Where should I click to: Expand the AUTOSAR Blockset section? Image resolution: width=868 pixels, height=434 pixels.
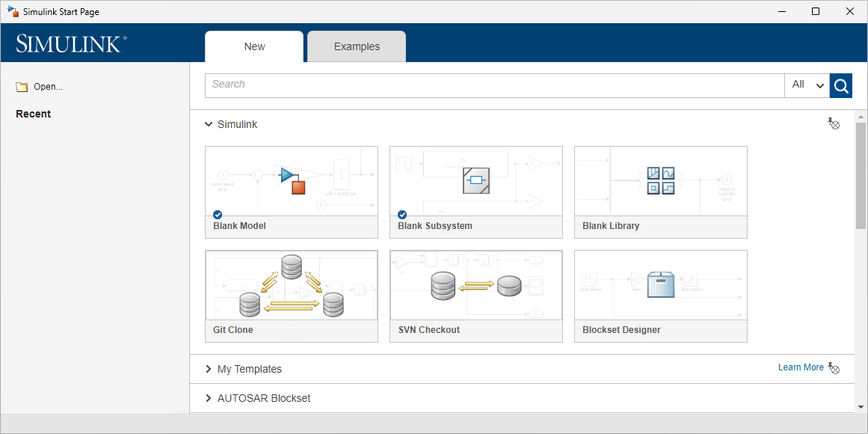[208, 398]
